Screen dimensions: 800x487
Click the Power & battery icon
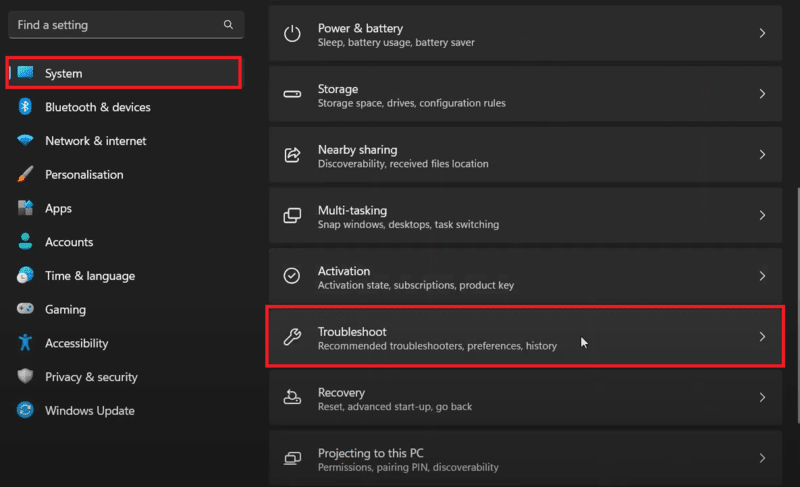(292, 33)
